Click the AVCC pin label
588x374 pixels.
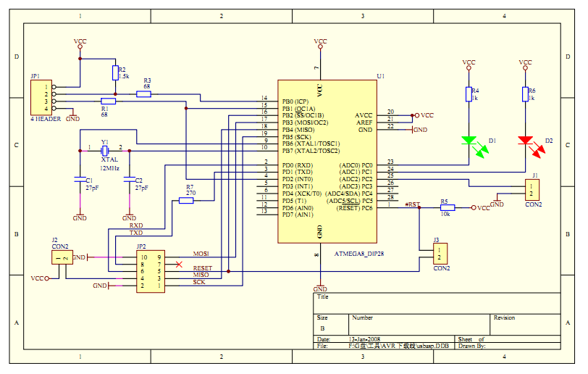pos(364,116)
